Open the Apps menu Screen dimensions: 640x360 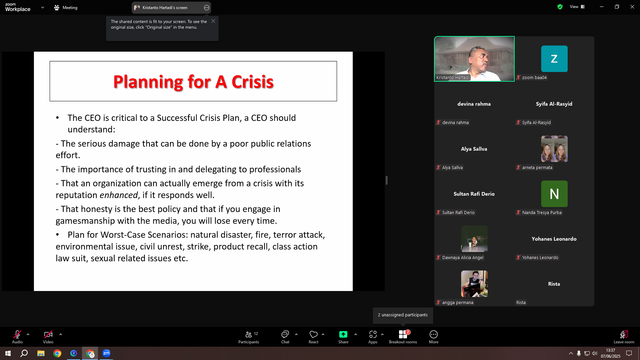[373, 337]
